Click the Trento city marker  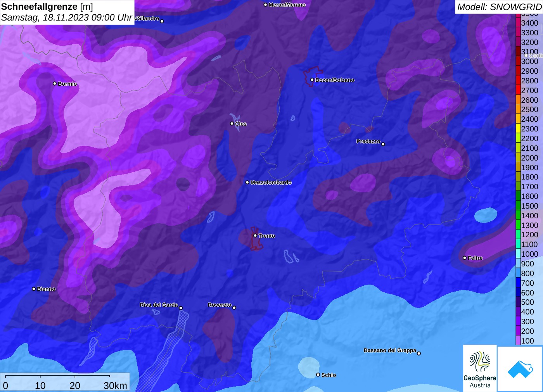(x=255, y=236)
